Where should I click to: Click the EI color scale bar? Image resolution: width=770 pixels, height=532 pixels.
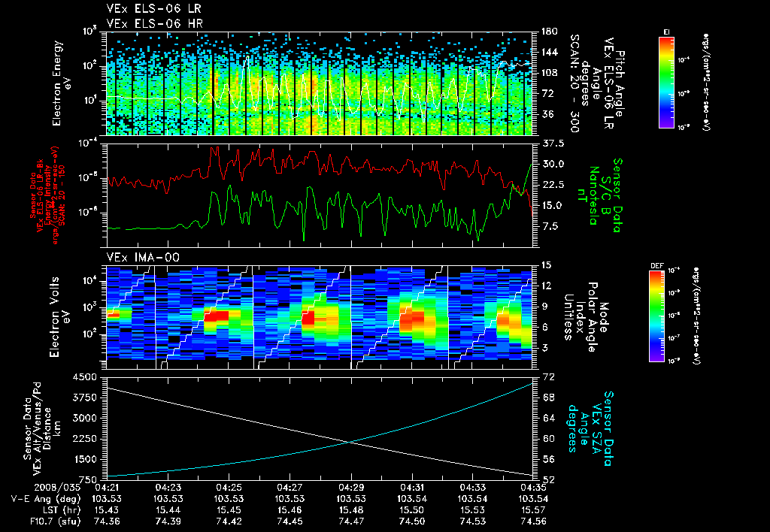coord(666,83)
